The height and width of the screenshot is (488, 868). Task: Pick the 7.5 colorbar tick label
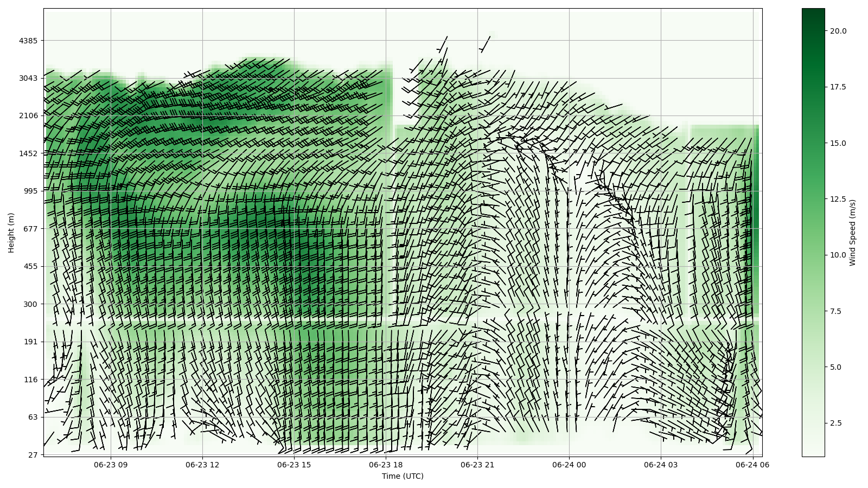tap(835, 311)
